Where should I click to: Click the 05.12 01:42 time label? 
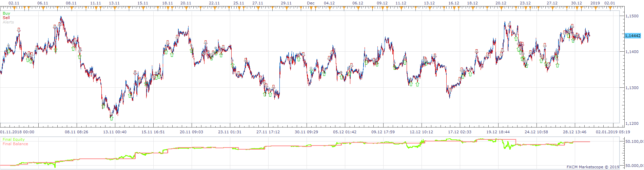tap(345, 132)
